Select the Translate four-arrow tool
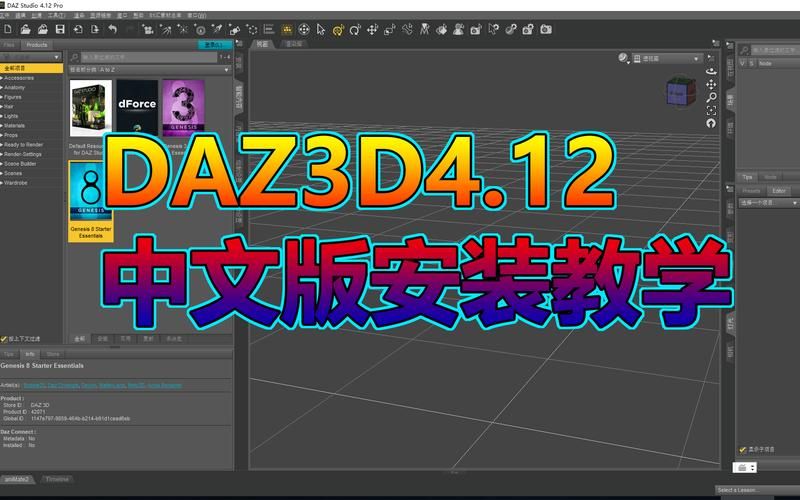Image resolution: width=800 pixels, height=500 pixels. (x=372, y=30)
